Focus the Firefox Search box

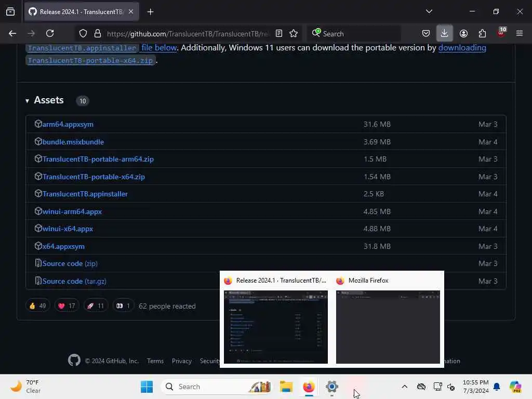pos(353,34)
